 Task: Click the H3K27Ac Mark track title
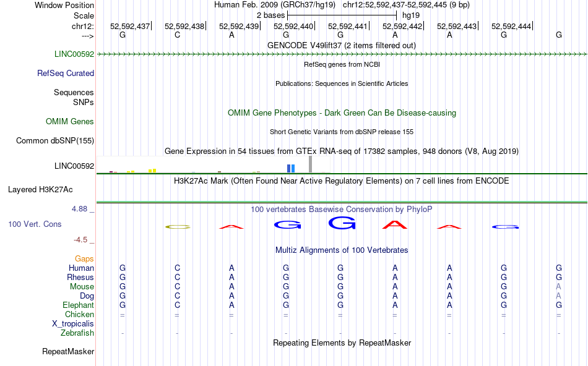[x=342, y=181]
